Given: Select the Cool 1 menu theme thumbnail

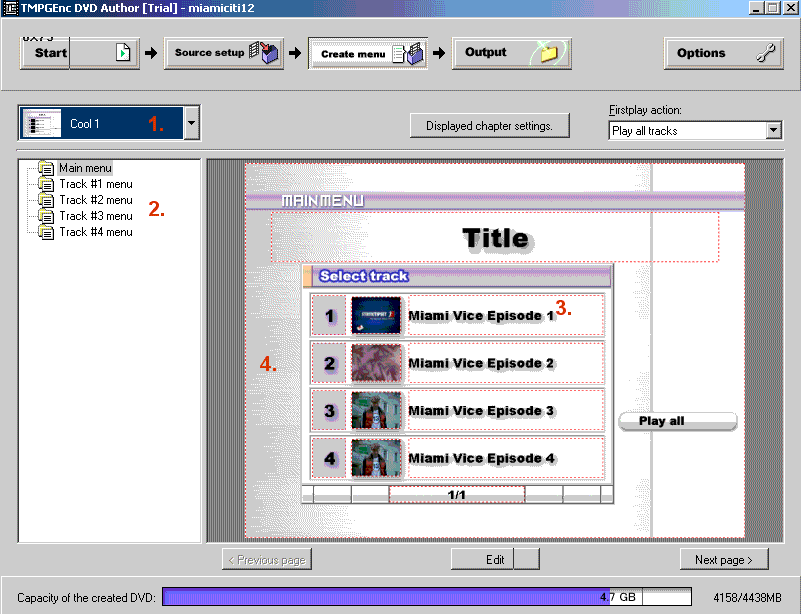Looking at the screenshot, I should click(x=42, y=123).
